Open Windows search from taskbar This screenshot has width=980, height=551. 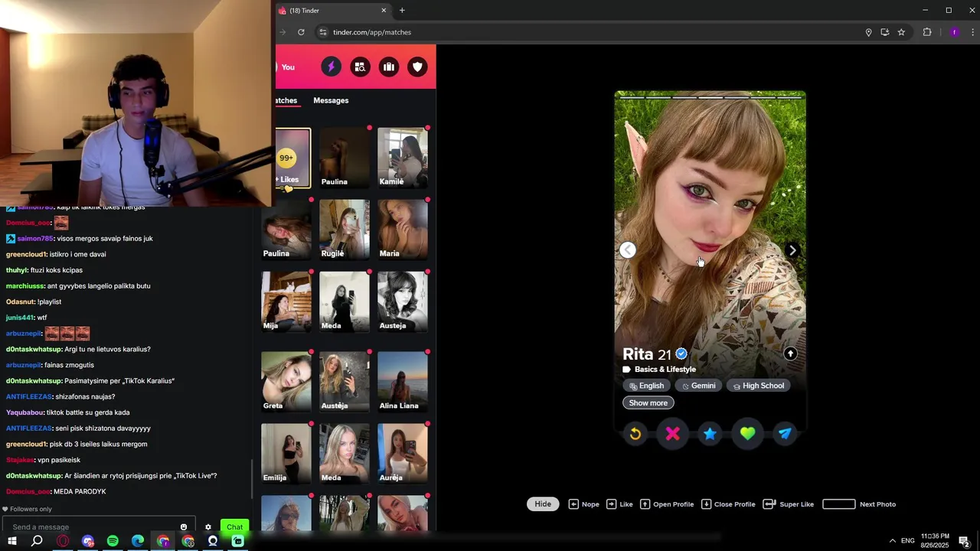coord(37,541)
